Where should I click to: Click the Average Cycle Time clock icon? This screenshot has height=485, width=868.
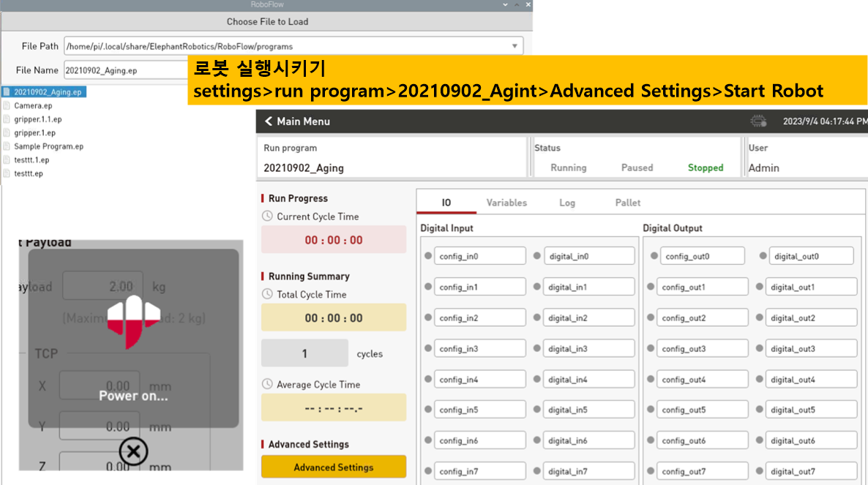pyautogui.click(x=267, y=384)
